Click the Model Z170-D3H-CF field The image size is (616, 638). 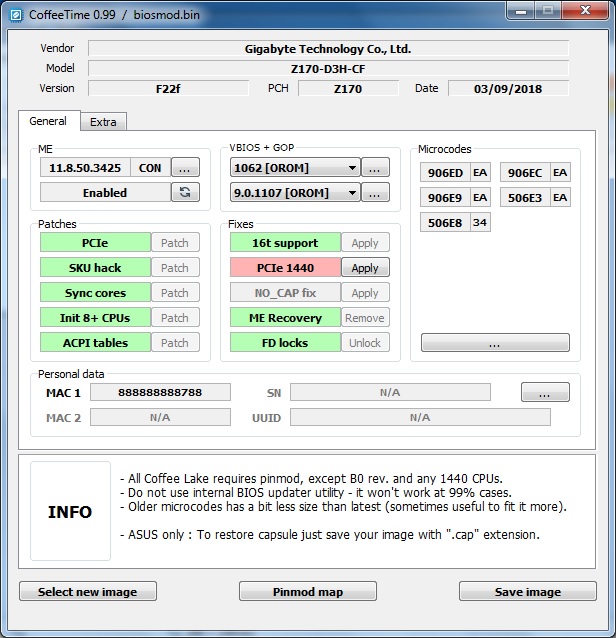pyautogui.click(x=328, y=68)
